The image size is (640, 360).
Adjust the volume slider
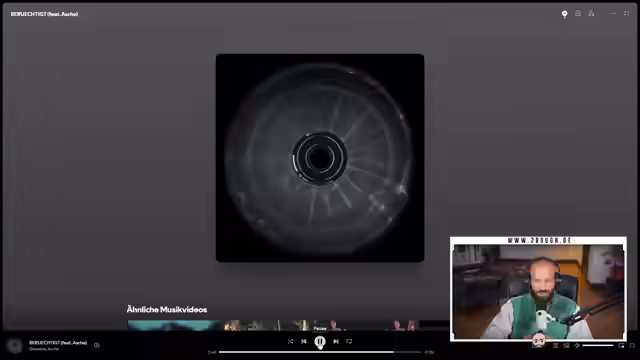pos(598,346)
